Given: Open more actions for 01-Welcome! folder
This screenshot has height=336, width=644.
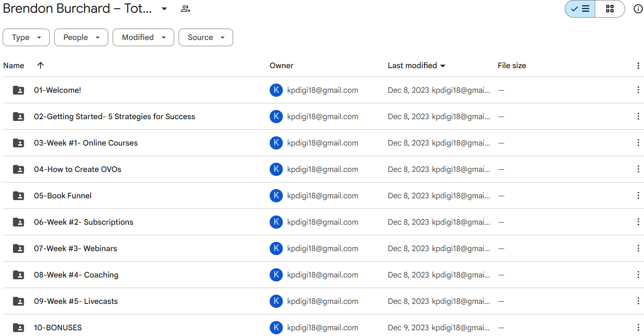Looking at the screenshot, I should coord(638,90).
